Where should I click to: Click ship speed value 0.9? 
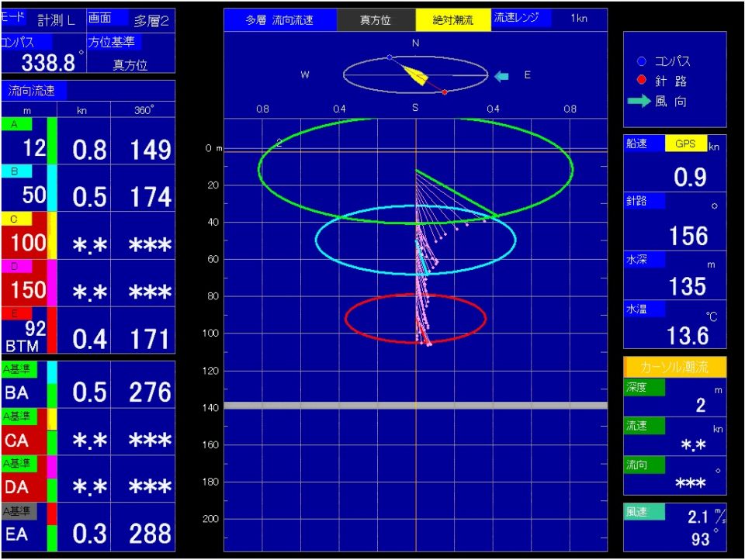(690, 177)
